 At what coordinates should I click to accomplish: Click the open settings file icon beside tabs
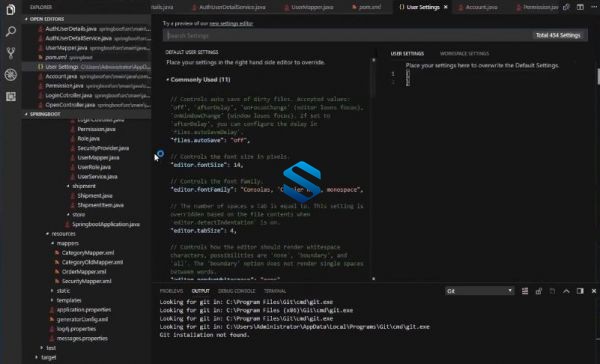(x=566, y=7)
